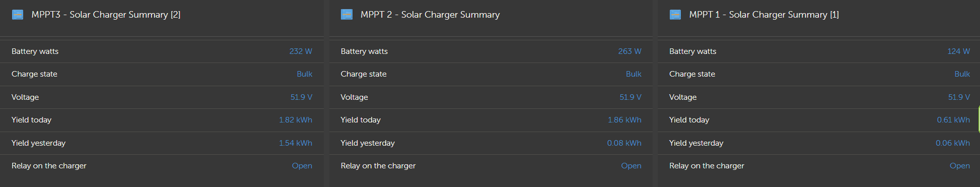The height and width of the screenshot is (187, 980).
Task: Click MPPT 1 relay Open status
Action: [x=960, y=166]
